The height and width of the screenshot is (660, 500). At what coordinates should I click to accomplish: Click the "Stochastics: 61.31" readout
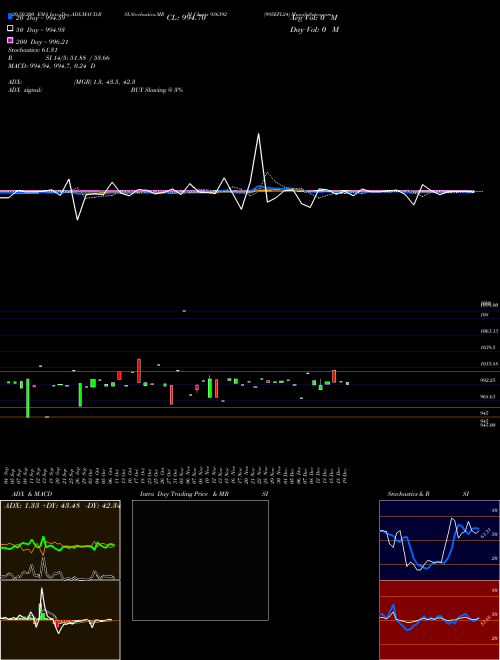point(32,50)
